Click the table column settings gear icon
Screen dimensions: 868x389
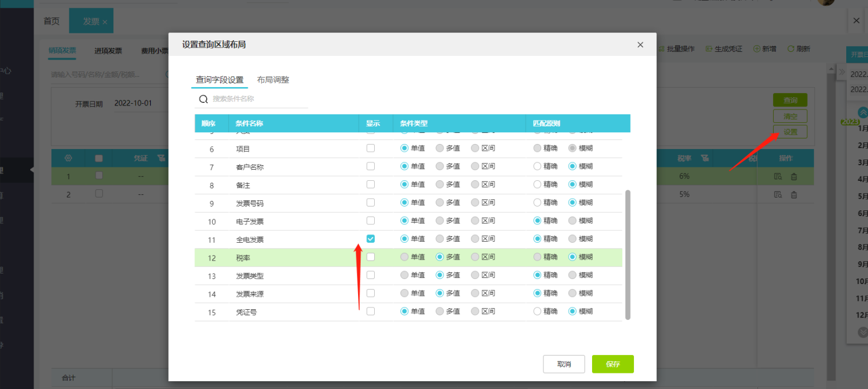[69, 158]
